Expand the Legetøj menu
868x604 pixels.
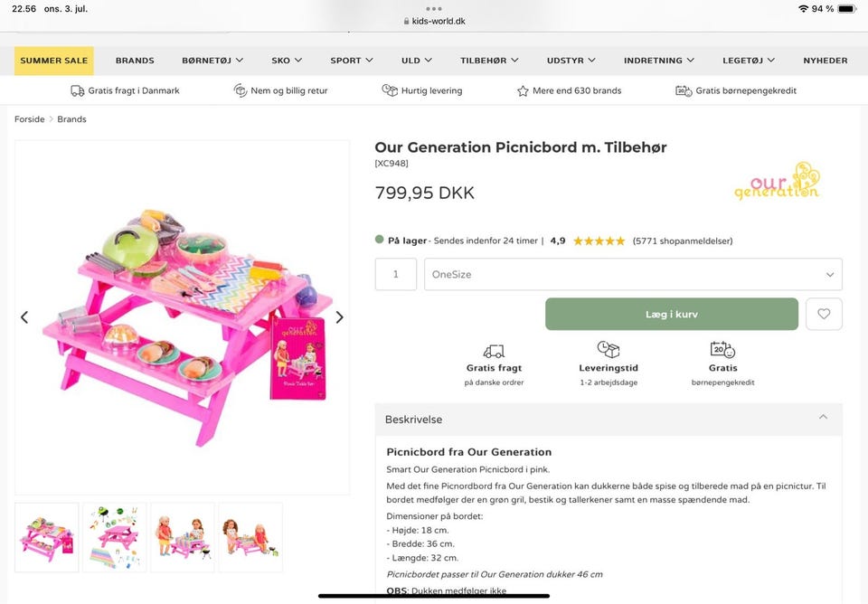[749, 61]
